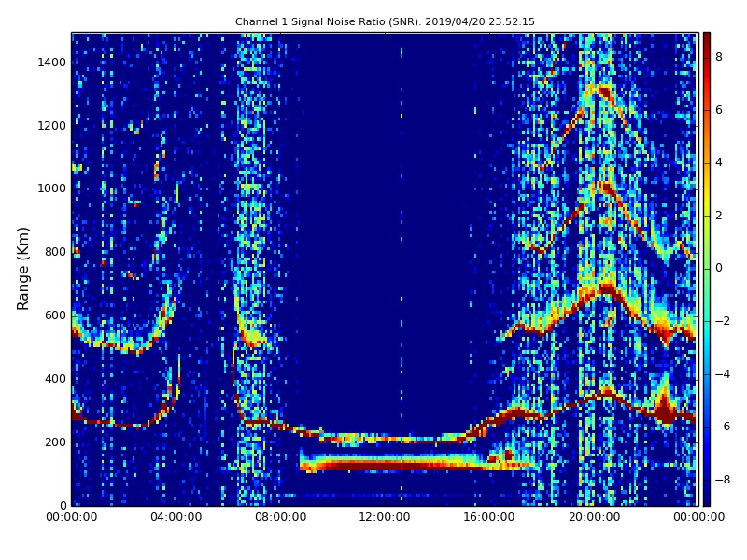
Task: Click the y-axis tick label 400
Action: click(55, 379)
